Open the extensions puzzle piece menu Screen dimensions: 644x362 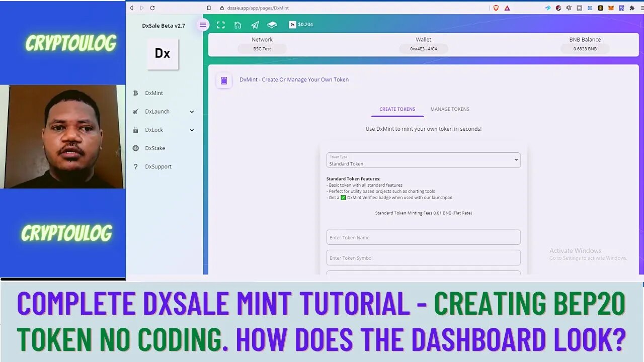(632, 8)
